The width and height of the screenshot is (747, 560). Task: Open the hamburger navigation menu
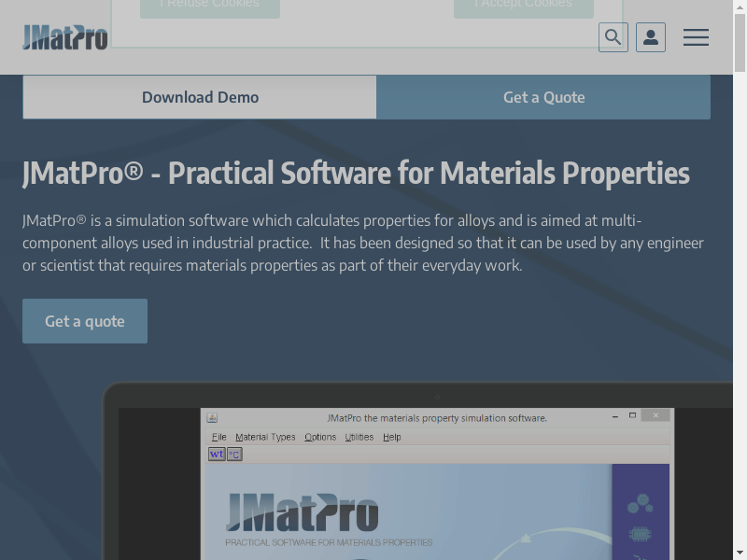tap(696, 37)
